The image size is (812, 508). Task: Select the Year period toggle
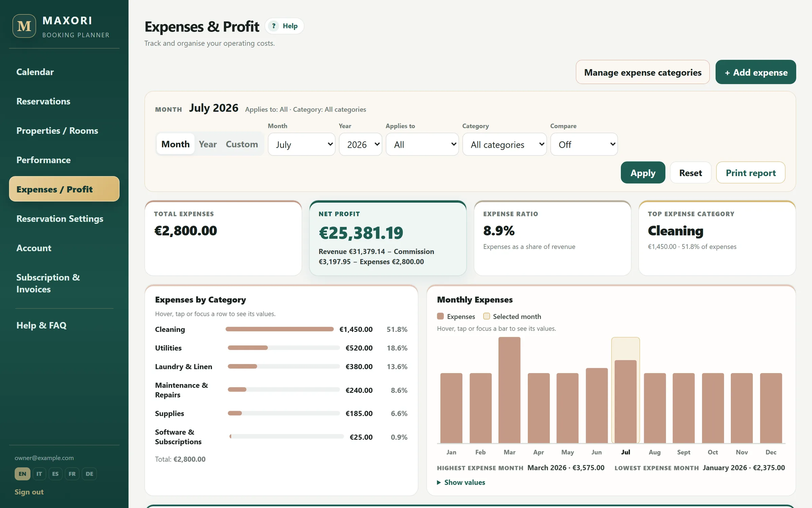[208, 144]
